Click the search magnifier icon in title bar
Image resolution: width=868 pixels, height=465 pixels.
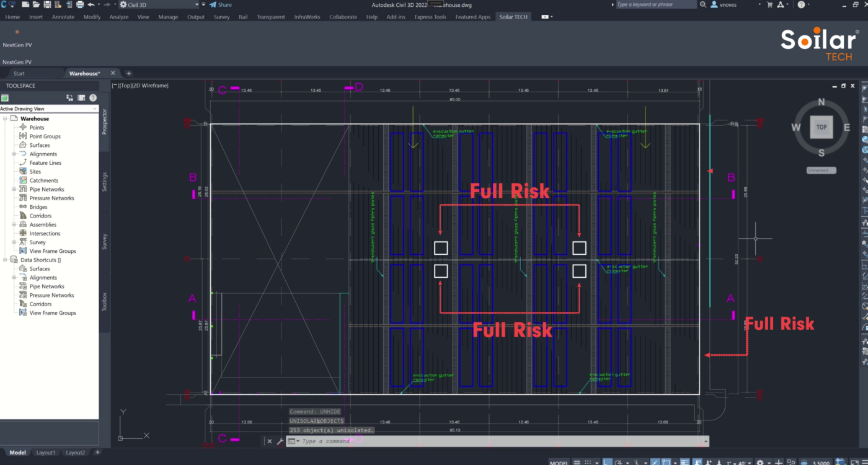[703, 4]
